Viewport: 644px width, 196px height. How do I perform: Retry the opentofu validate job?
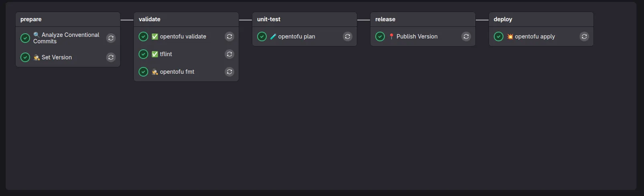(229, 36)
